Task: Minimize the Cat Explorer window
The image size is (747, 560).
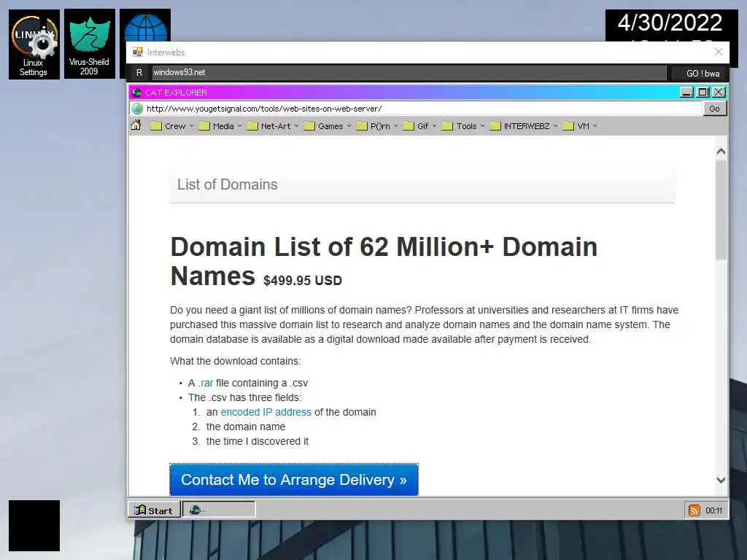Action: point(686,93)
